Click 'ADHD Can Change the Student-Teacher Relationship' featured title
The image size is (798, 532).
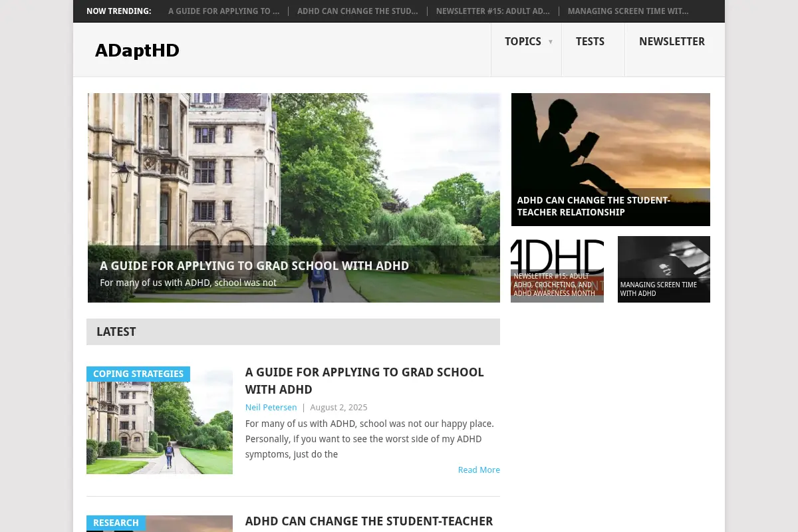(593, 206)
